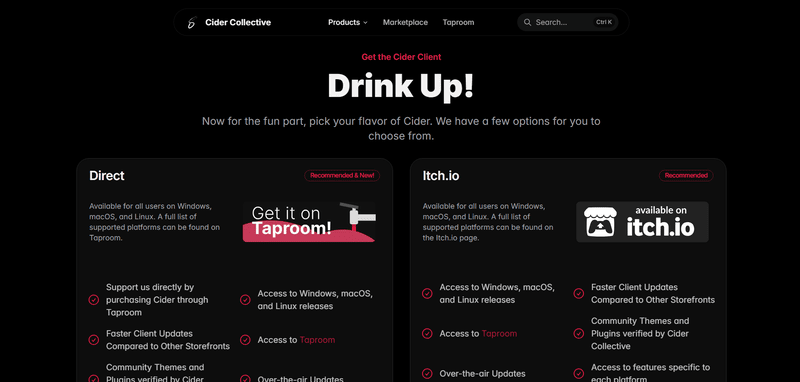The width and height of the screenshot is (800, 382).
Task: Click the Drink Up! headline
Action: click(x=401, y=86)
